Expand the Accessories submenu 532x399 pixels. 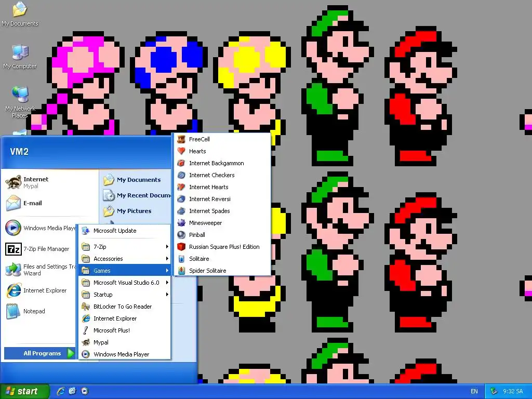(x=125, y=259)
